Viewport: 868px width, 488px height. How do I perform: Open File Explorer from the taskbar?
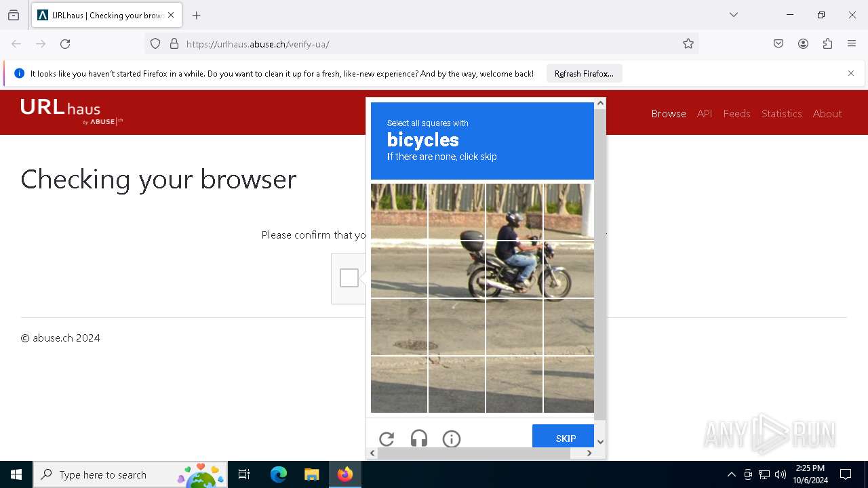[x=311, y=474]
